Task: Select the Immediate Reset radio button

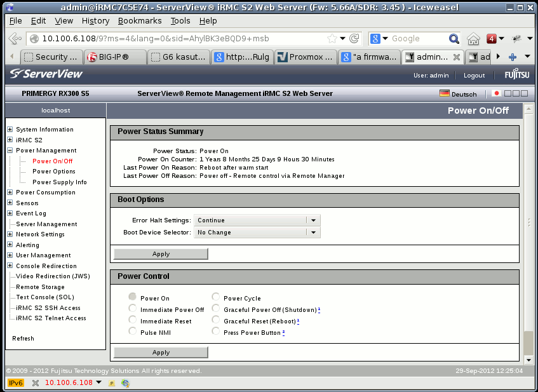Action: point(133,320)
